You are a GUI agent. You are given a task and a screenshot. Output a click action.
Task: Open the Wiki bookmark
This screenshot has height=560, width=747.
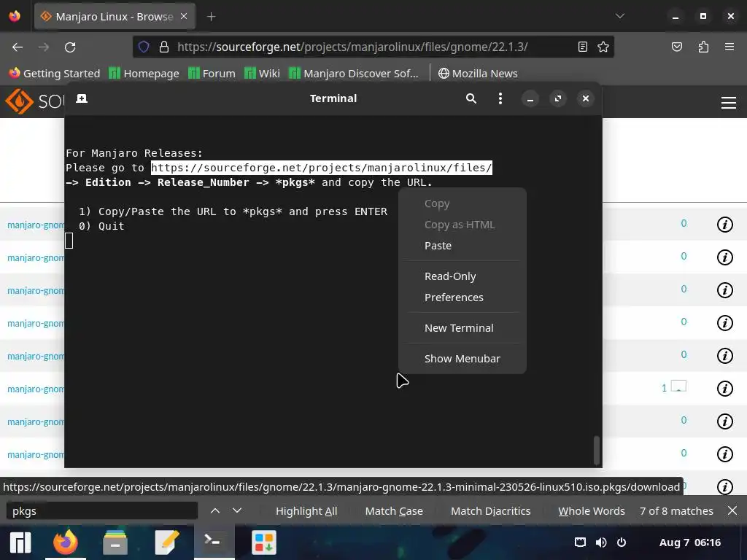pos(262,74)
